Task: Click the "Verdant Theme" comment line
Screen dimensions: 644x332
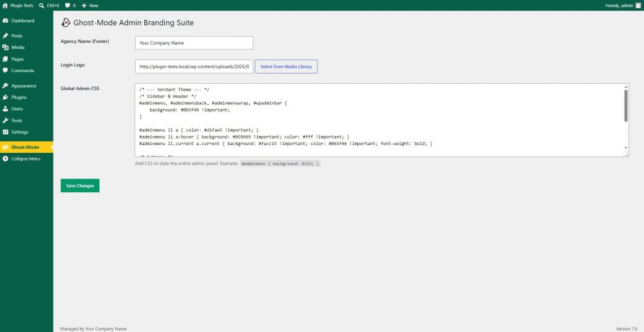Action: pos(175,90)
